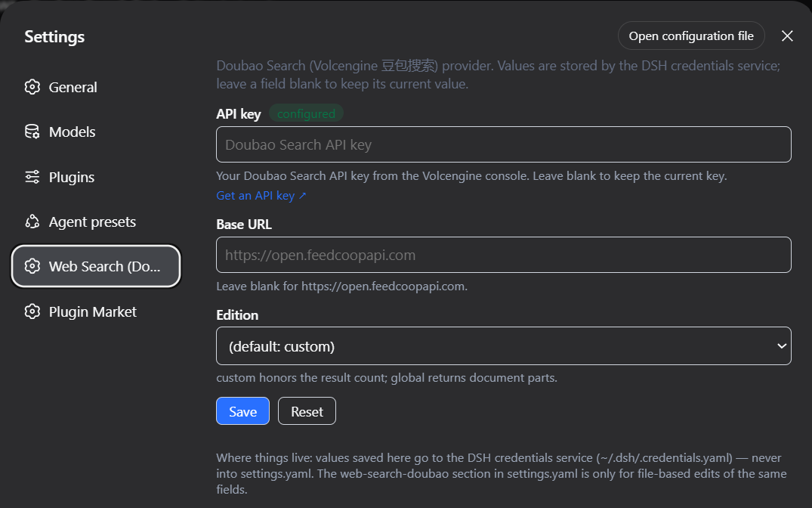Click the Plugin Market gear icon
Screen dimensions: 812x508
[32, 311]
